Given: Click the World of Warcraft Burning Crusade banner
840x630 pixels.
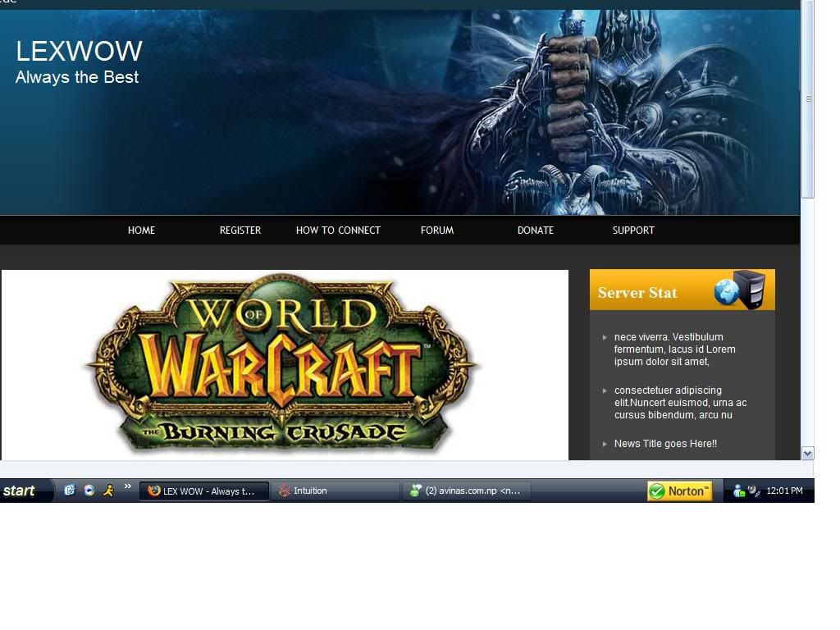Looking at the screenshot, I should click(x=283, y=364).
